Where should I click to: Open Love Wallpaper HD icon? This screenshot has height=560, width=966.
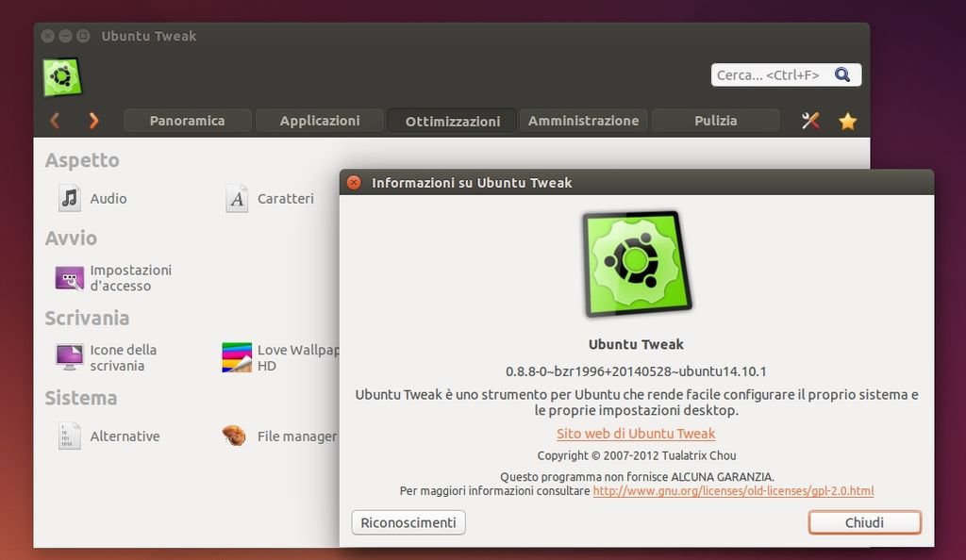(x=237, y=357)
